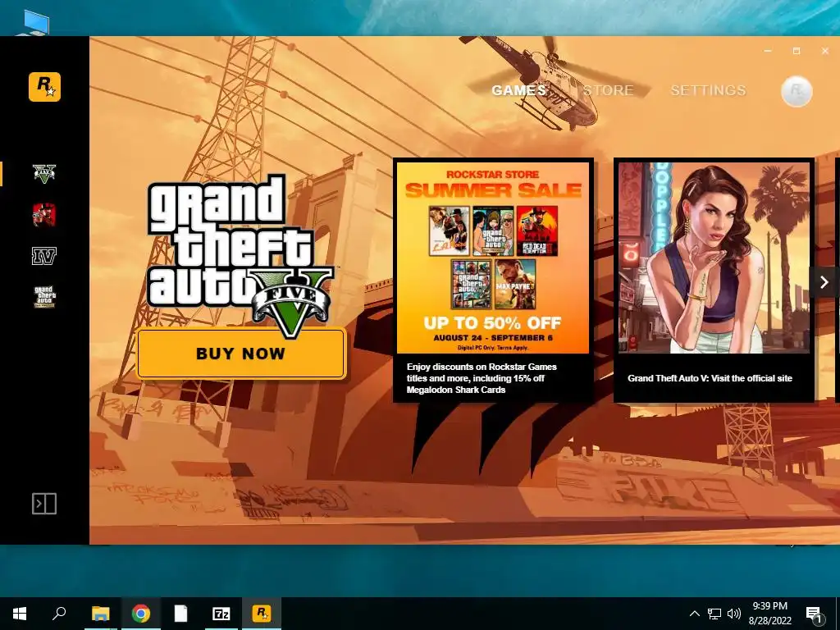Expand the sidebar panel toggle

[44, 504]
